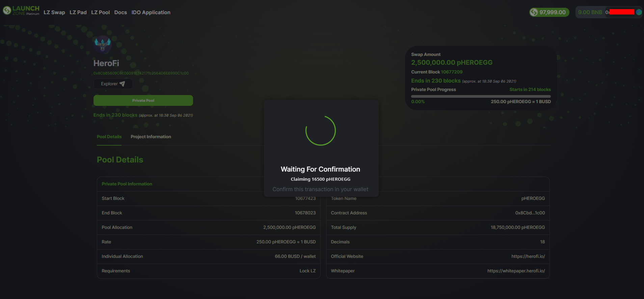Click the Total Supply 18,750,000.00 pHEROEGG value
The image size is (644, 299).
pyautogui.click(x=517, y=228)
